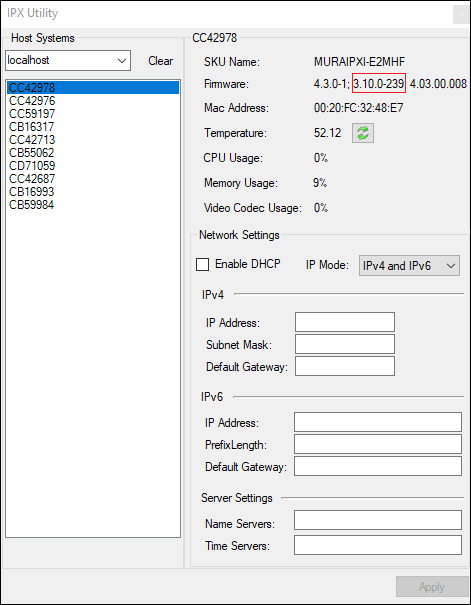Click the Name Servers input box
Screen dimensions: 471x605
pyautogui.click(x=378, y=520)
